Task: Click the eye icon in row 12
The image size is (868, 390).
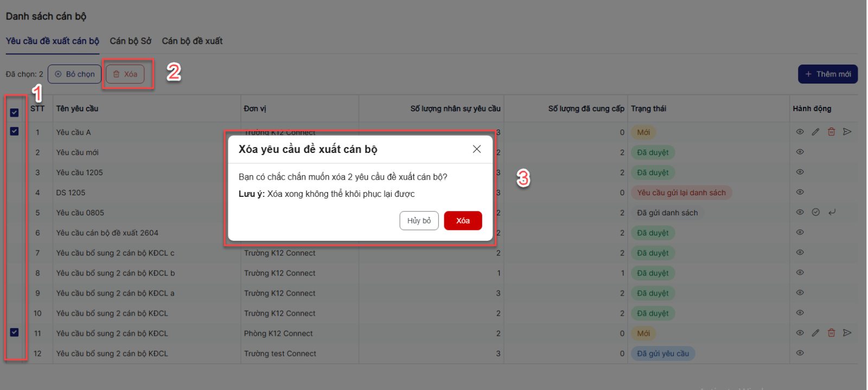Action: click(800, 353)
